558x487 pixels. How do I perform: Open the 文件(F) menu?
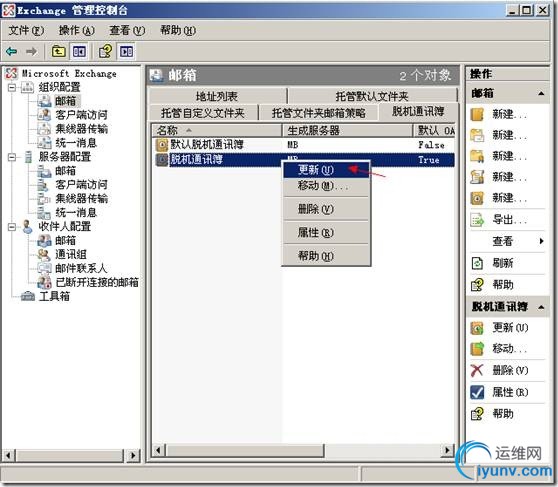(26, 31)
